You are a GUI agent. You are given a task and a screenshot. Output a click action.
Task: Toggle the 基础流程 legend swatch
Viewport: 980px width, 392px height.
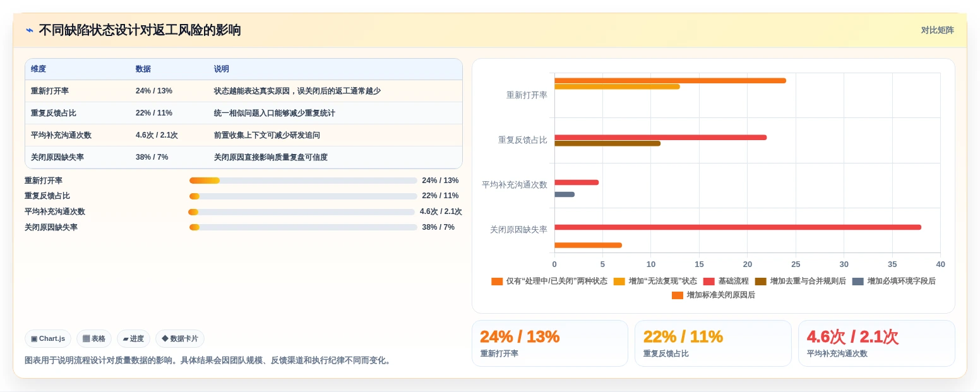(709, 282)
